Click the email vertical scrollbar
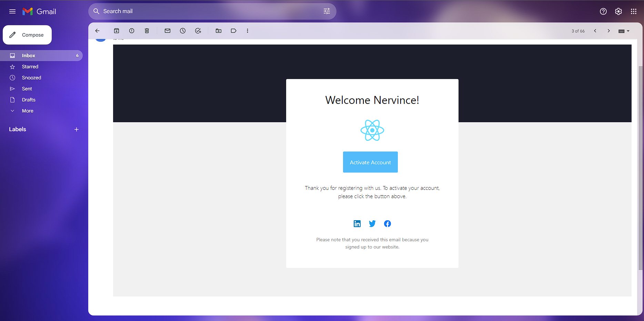 click(641, 168)
